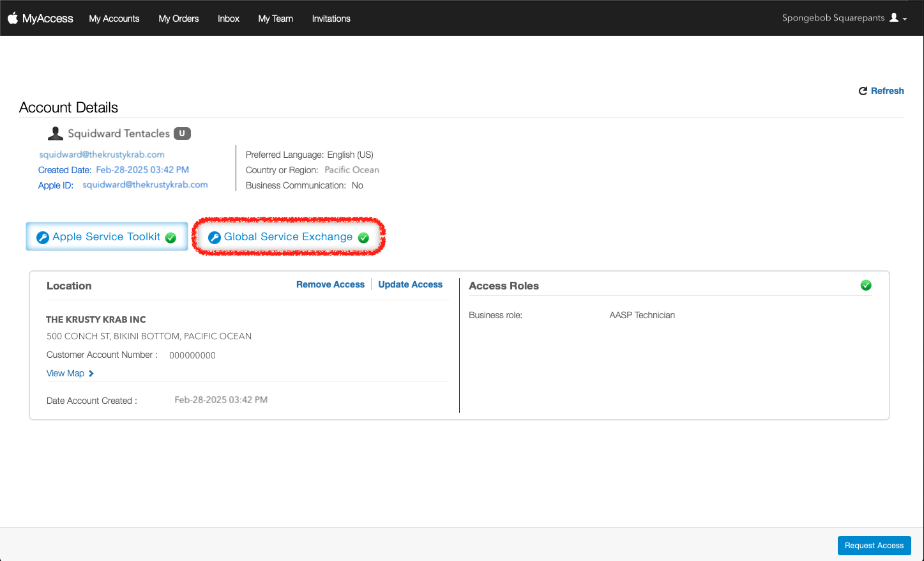Open the My Accounts menu
The height and width of the screenshot is (561, 924).
coord(114,19)
